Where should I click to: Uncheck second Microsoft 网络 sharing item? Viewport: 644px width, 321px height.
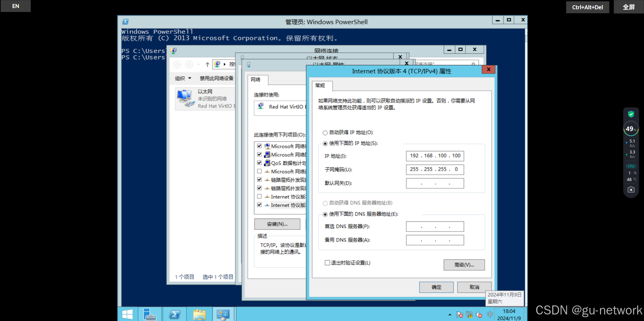pos(259,154)
